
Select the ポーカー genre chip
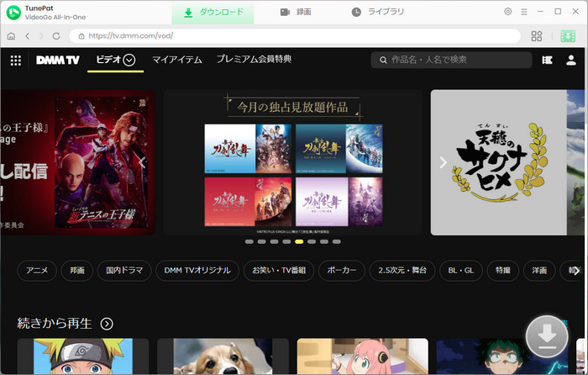(x=342, y=270)
